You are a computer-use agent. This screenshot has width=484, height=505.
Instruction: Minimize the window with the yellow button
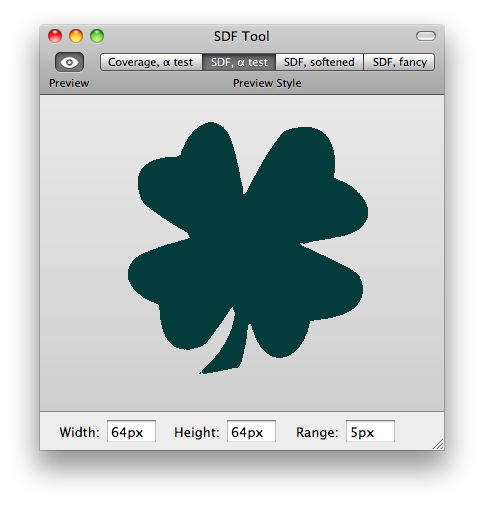point(76,36)
